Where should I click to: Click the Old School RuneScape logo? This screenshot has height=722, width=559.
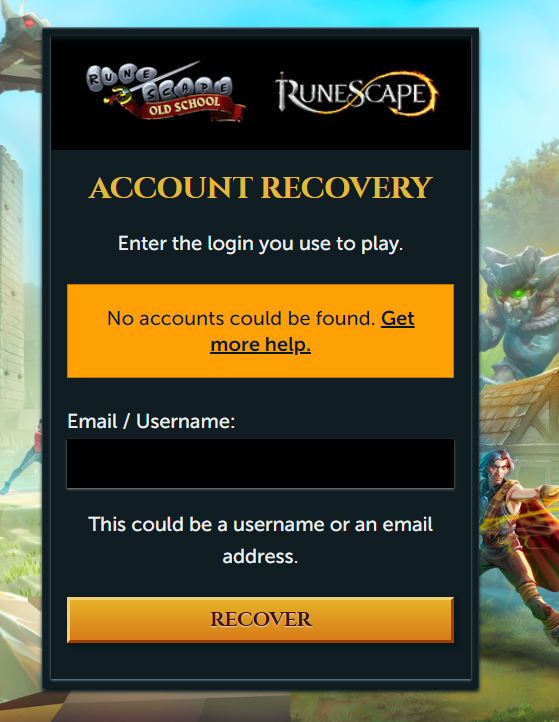(166, 93)
